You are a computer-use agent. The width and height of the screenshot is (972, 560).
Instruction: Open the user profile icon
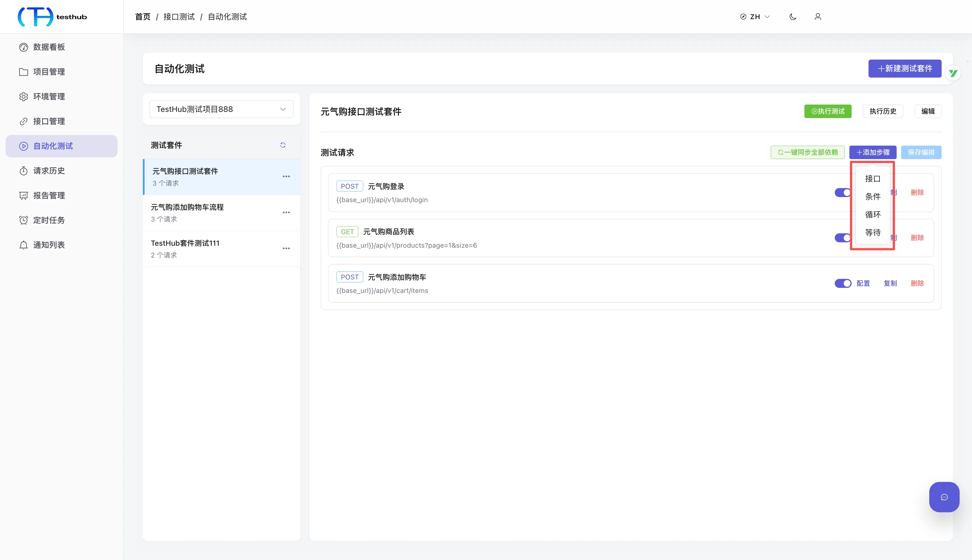click(x=818, y=17)
